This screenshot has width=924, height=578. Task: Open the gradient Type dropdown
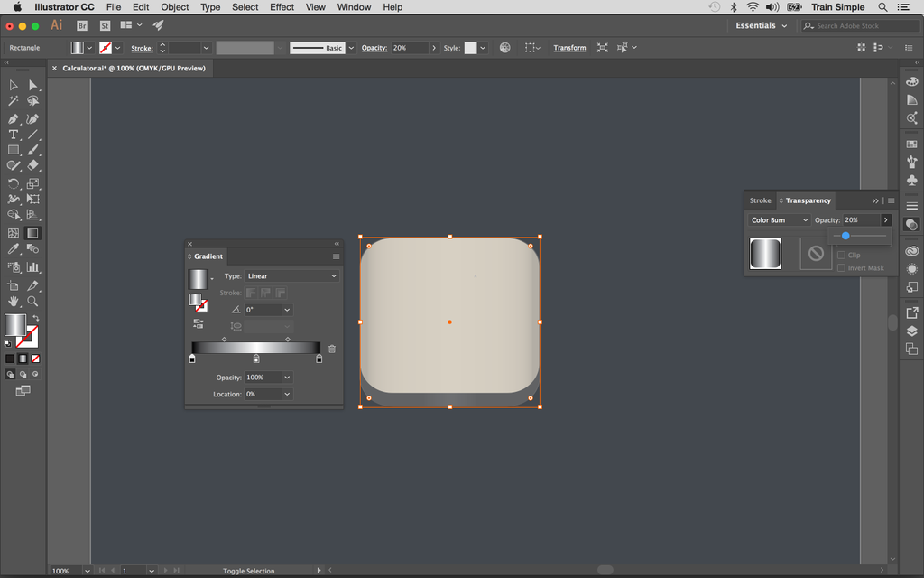tap(291, 276)
